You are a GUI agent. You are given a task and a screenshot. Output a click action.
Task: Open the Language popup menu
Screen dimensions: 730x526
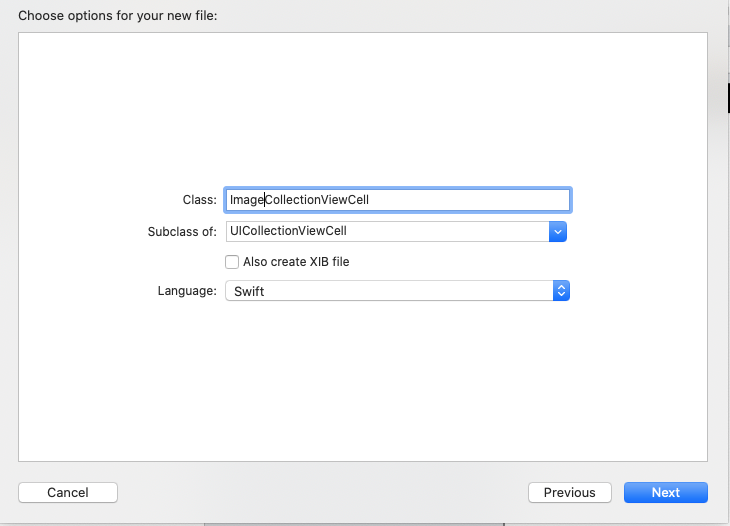(397, 291)
